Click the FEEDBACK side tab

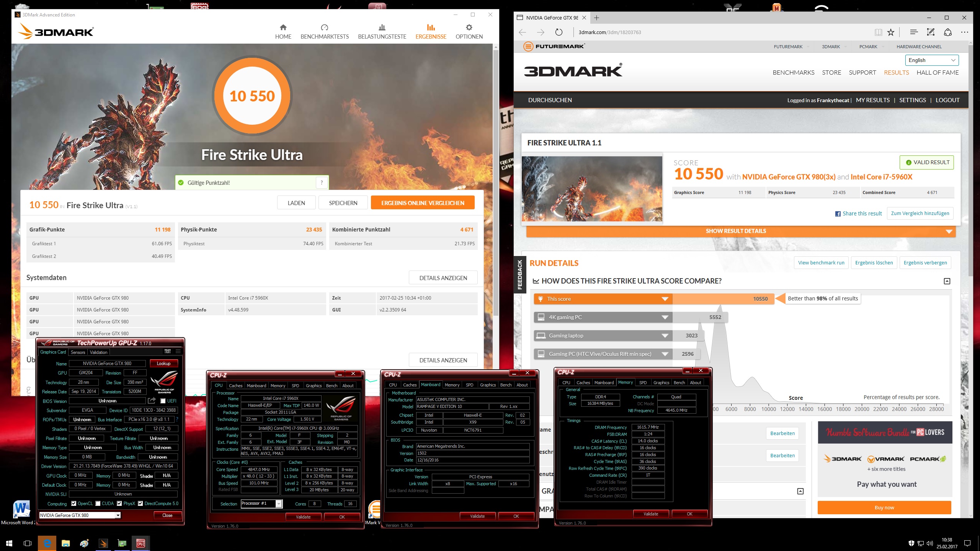tap(520, 274)
